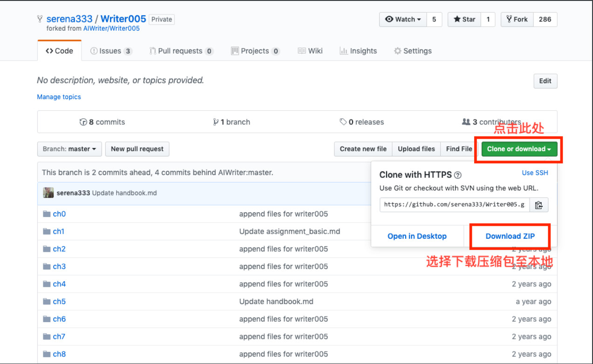View the 8 commits history
The width and height of the screenshot is (593, 364).
(x=102, y=122)
